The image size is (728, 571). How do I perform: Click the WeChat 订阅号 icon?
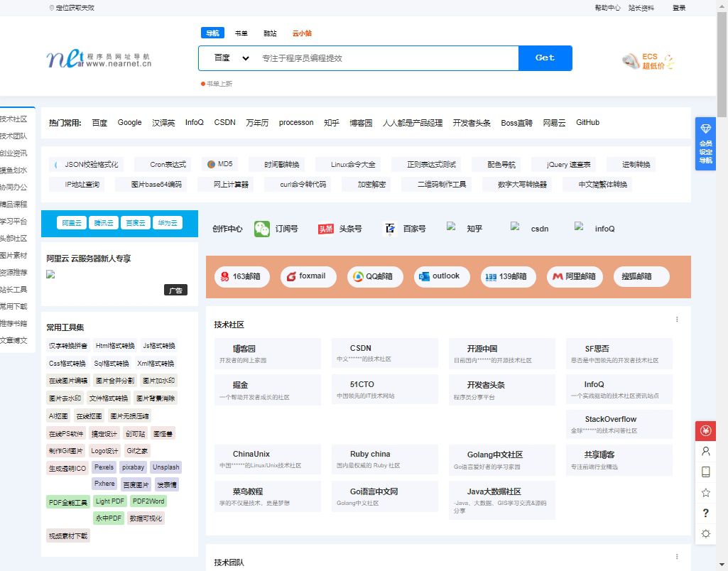point(262,229)
